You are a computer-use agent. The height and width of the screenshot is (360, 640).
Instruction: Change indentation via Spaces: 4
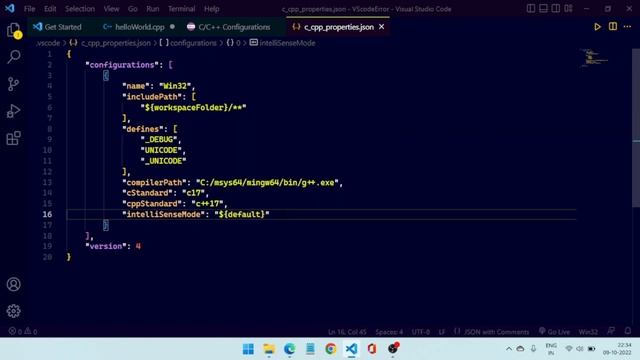tap(389, 332)
